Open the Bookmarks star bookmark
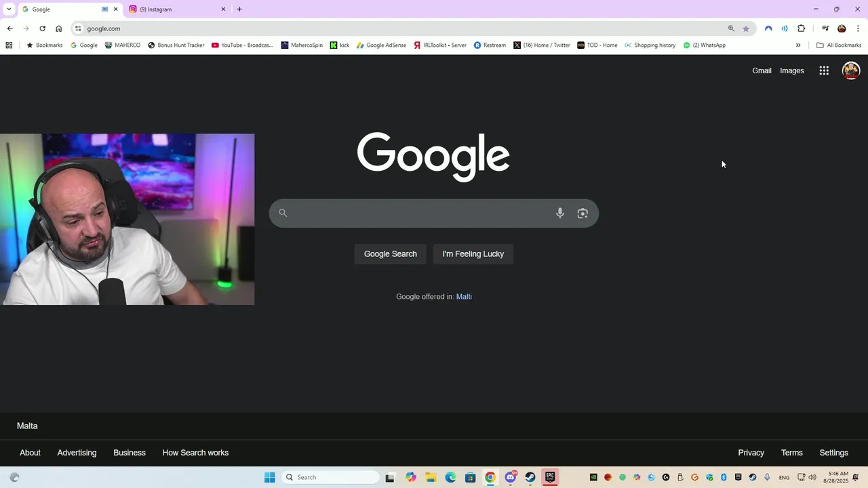Viewport: 868px width, 488px height. (x=44, y=45)
